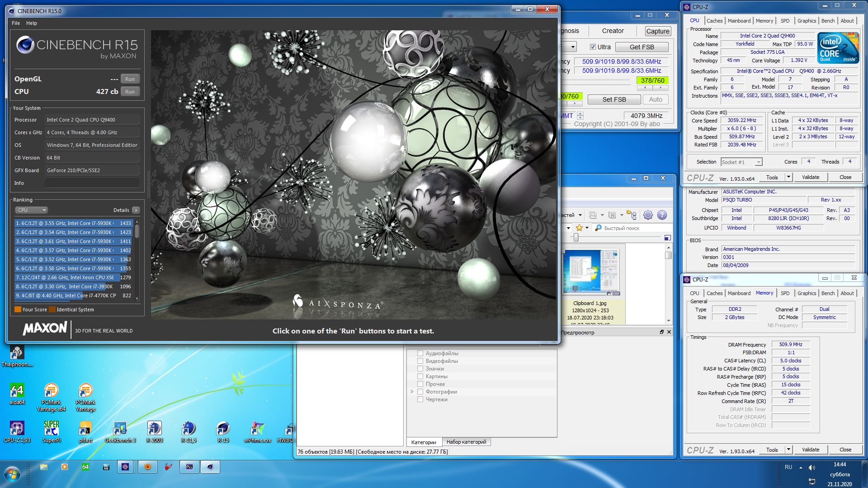
Task: Click the Capture button in SetFSB
Action: (657, 31)
